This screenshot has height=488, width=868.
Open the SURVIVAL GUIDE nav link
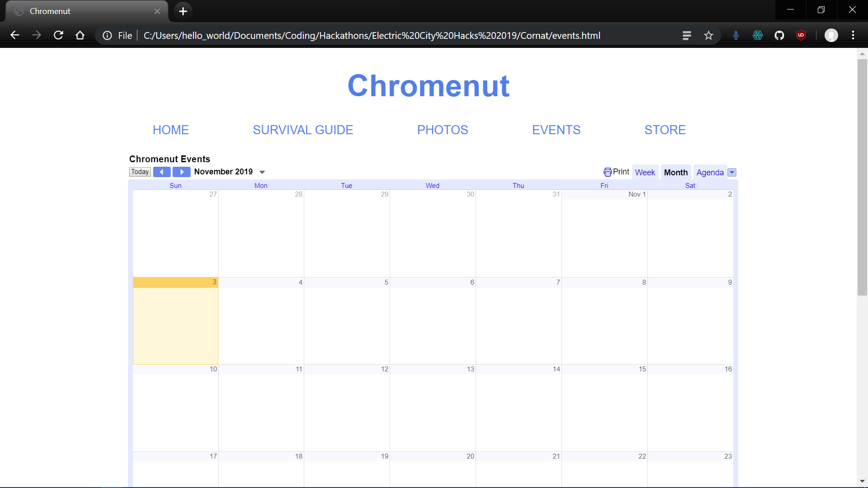click(303, 130)
